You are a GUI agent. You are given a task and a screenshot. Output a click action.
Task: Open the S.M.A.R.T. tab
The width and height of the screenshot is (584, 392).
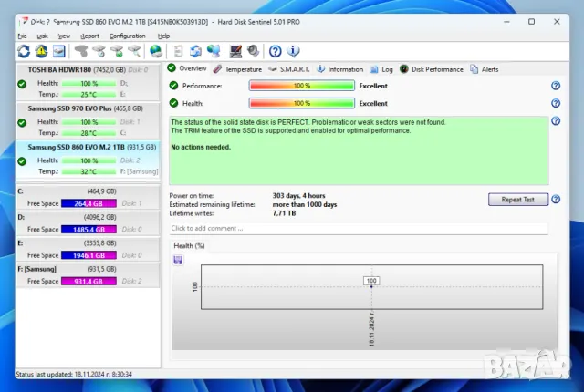291,68
